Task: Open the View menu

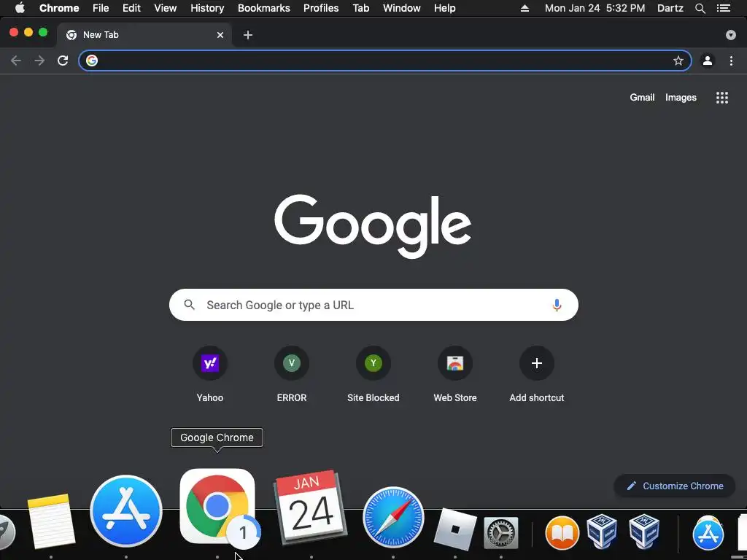Action: tap(166, 8)
